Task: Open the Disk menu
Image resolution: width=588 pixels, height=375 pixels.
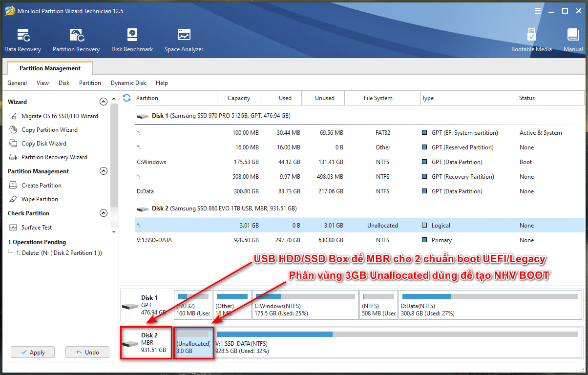Action: click(x=64, y=83)
